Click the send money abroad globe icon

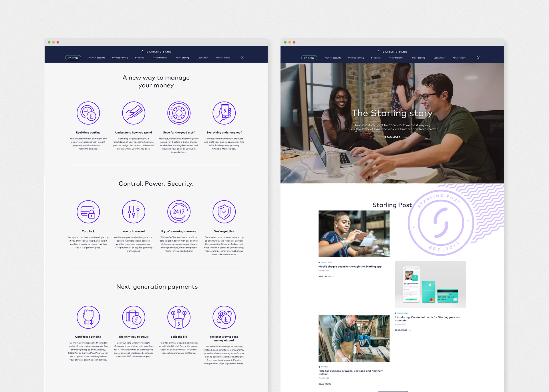coord(224,317)
